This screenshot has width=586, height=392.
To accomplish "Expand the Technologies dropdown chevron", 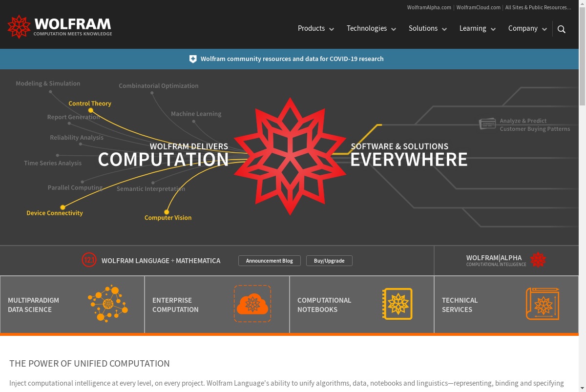I will (394, 29).
